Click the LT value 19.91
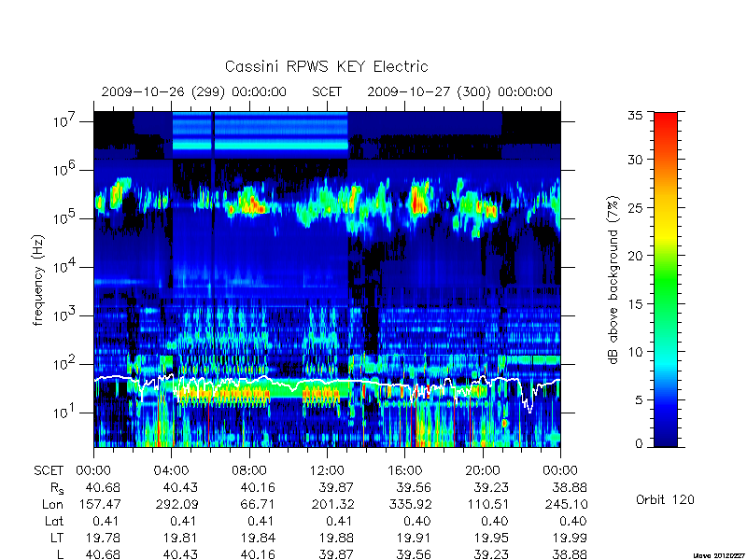Screen dimensions: 747x560 pos(414,538)
